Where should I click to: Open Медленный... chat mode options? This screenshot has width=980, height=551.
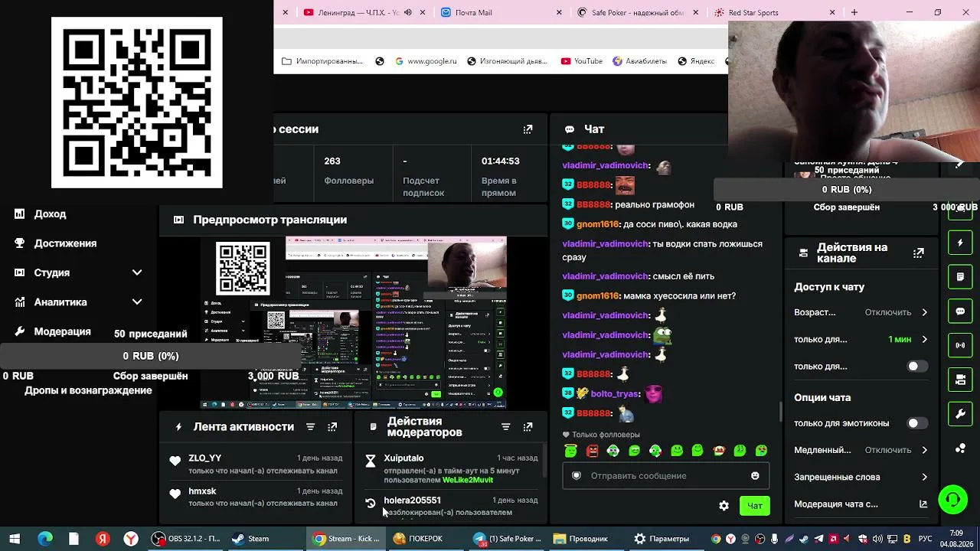click(861, 450)
